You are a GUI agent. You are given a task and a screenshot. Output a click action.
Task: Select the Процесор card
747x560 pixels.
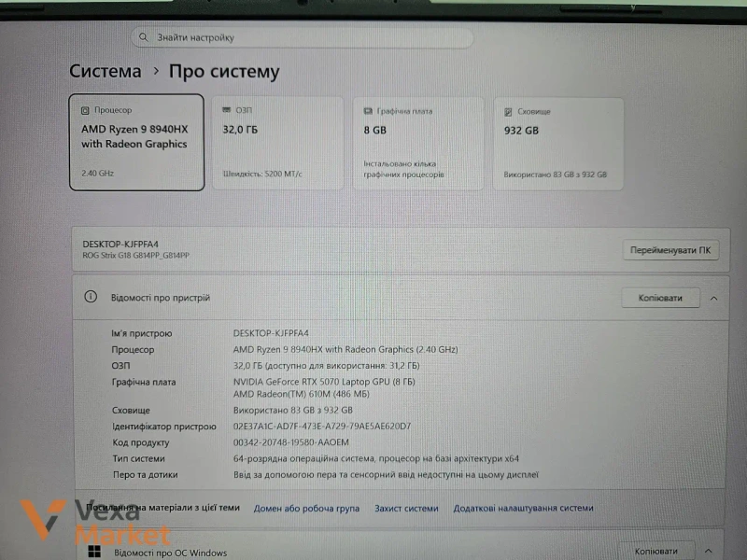tap(136, 143)
